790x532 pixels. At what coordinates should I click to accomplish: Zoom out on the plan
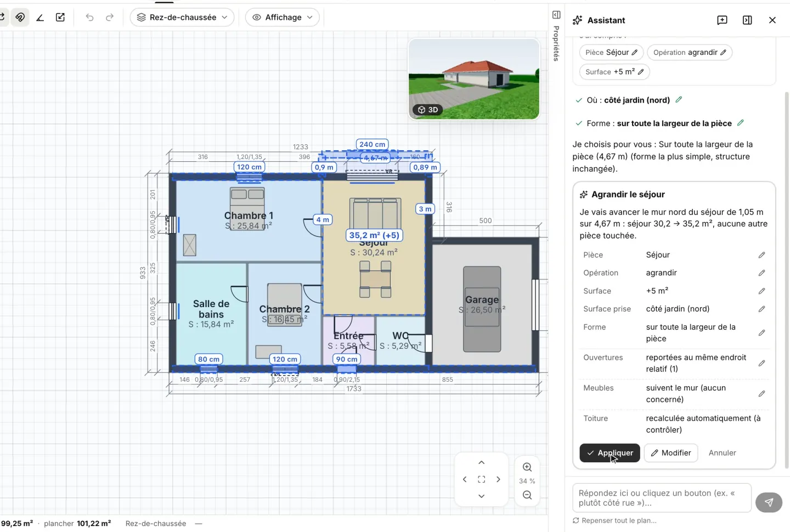[527, 495]
